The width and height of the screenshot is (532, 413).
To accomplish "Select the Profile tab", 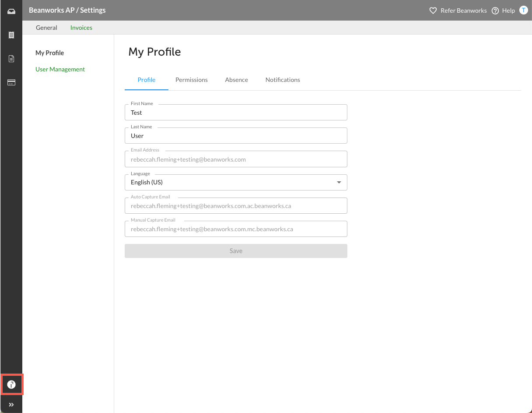I will pyautogui.click(x=147, y=80).
